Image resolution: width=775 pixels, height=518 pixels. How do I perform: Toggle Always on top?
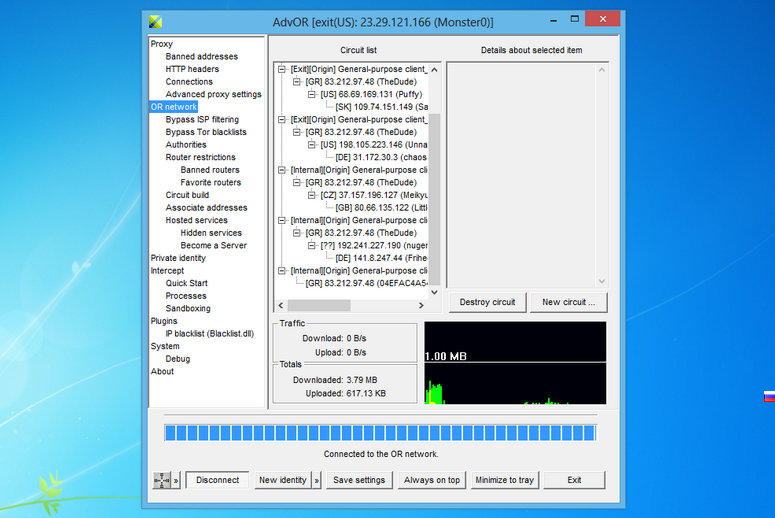(431, 480)
